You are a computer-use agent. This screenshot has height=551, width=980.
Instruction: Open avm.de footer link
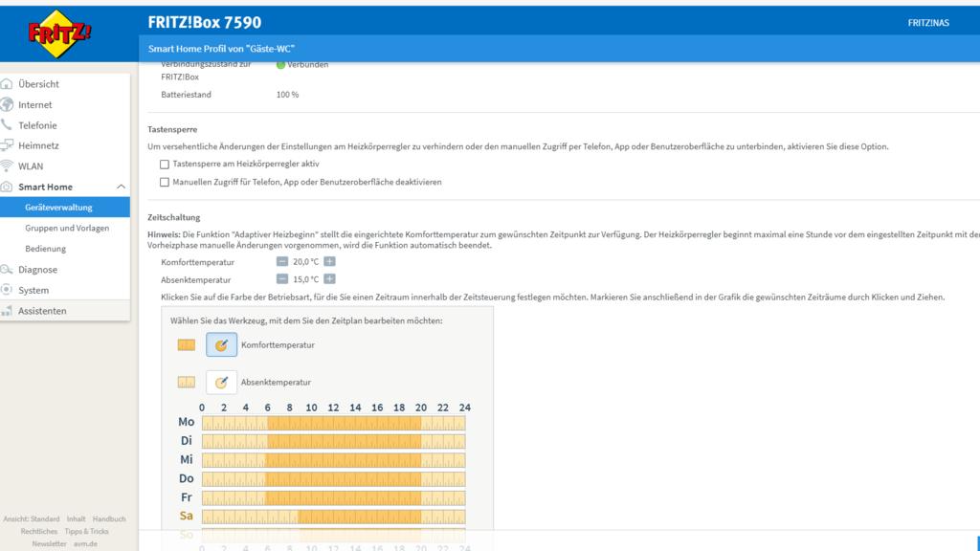(85, 544)
